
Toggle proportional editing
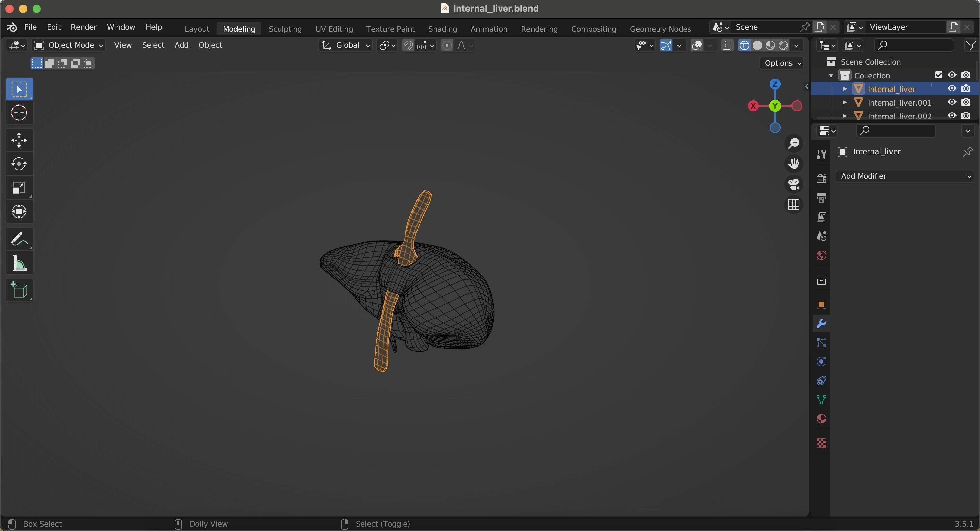pyautogui.click(x=447, y=46)
